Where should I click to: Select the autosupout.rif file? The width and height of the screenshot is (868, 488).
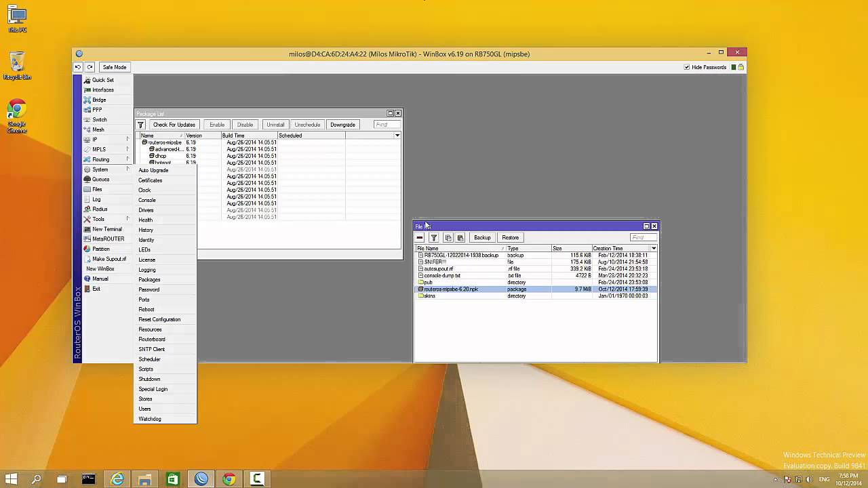536,269
